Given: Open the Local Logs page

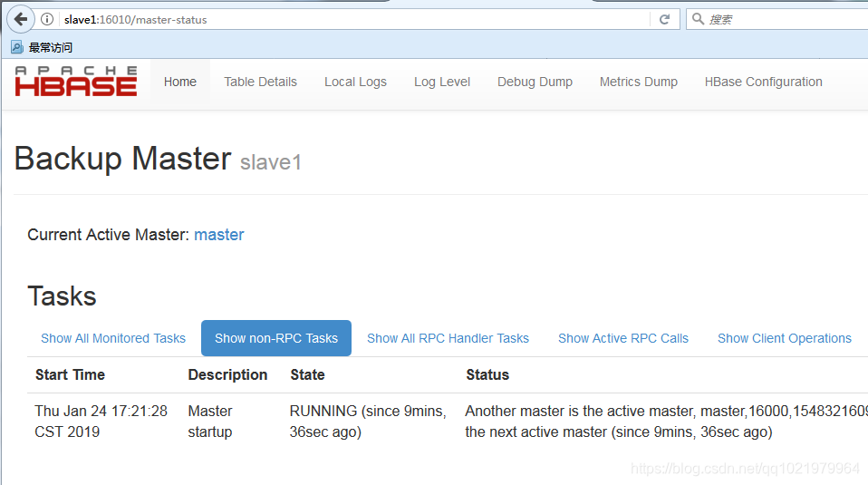Looking at the screenshot, I should coord(355,82).
